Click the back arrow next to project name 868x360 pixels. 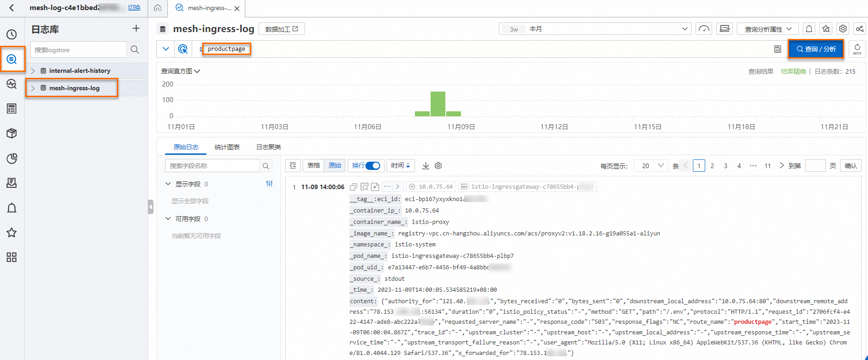point(11,8)
